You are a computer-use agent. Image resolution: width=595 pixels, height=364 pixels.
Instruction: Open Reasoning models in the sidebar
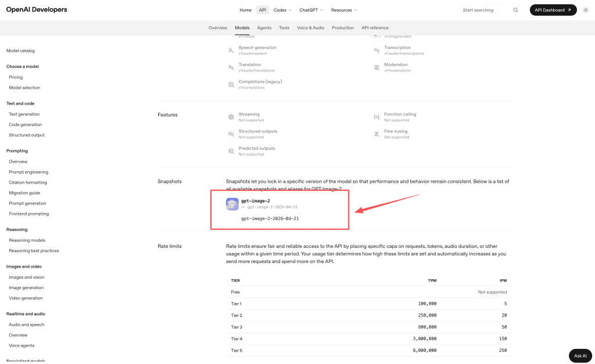click(27, 240)
